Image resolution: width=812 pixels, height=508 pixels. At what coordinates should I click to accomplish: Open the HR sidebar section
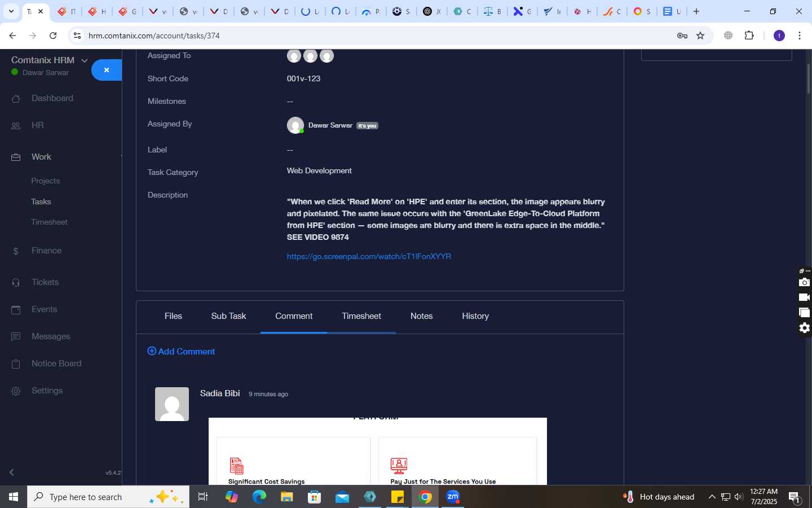(x=37, y=125)
